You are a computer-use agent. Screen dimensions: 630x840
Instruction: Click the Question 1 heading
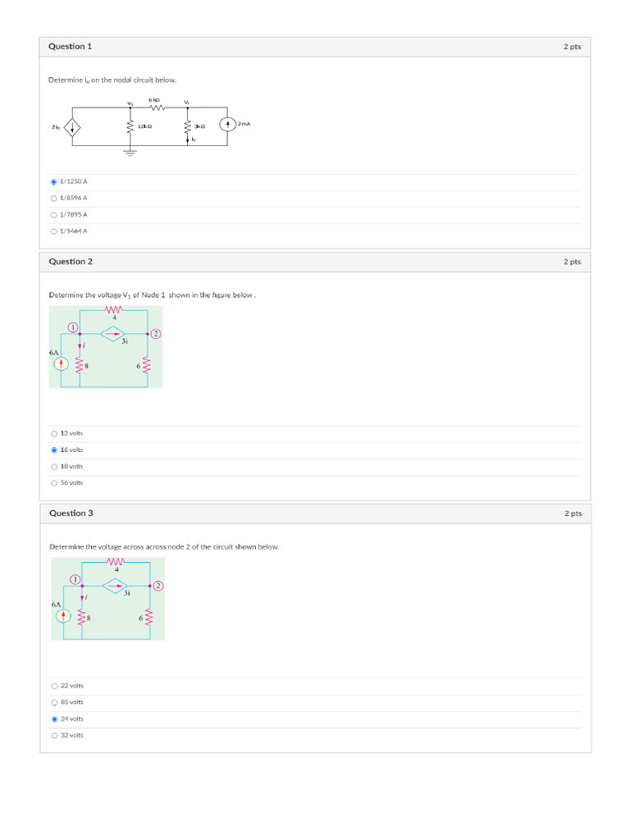tap(71, 47)
